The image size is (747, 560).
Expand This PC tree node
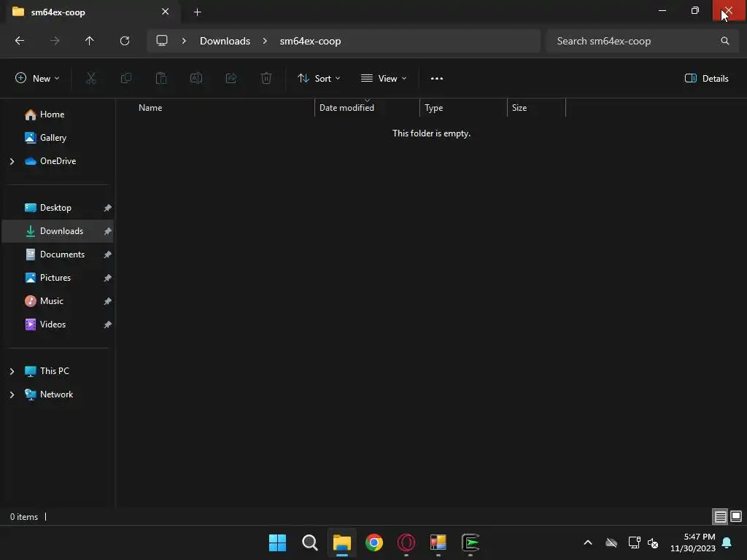coord(12,371)
